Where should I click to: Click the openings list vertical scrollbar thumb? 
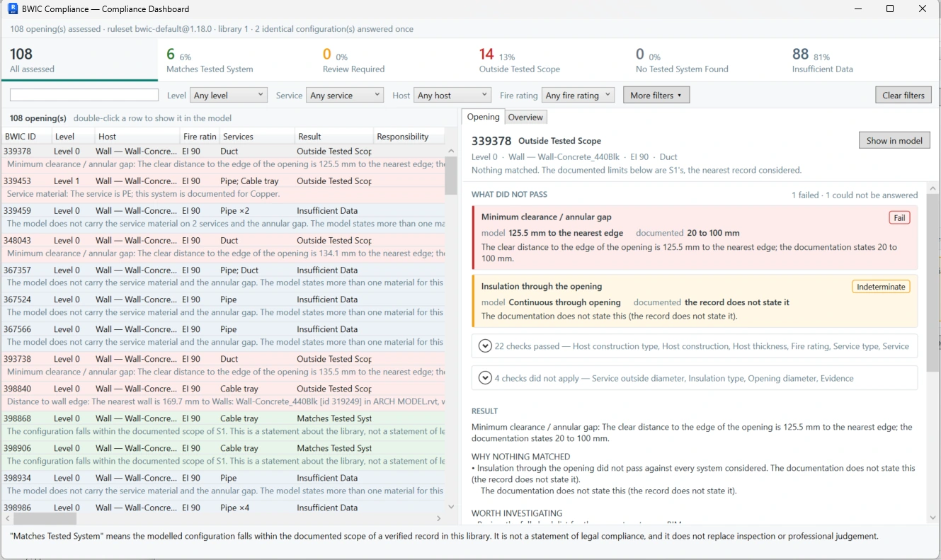(451, 177)
